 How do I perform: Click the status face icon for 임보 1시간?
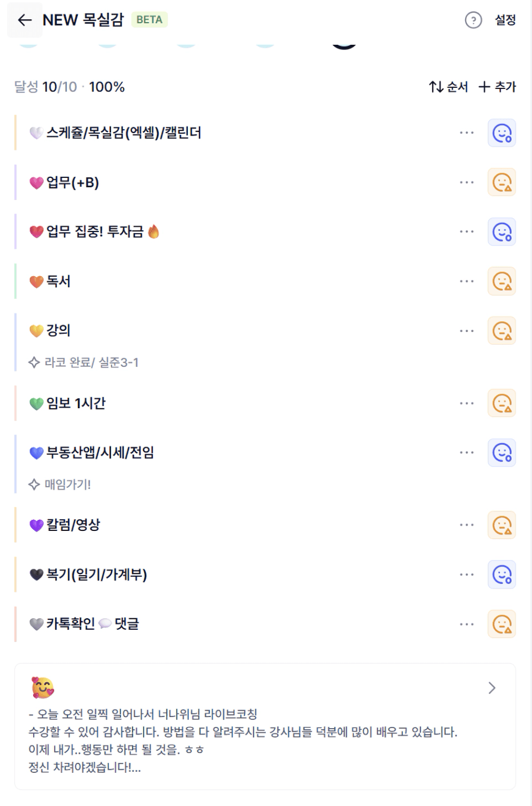[501, 403]
